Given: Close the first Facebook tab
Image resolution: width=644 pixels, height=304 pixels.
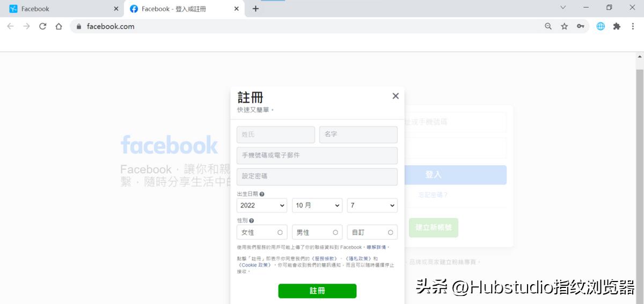Looking at the screenshot, I should (x=116, y=9).
